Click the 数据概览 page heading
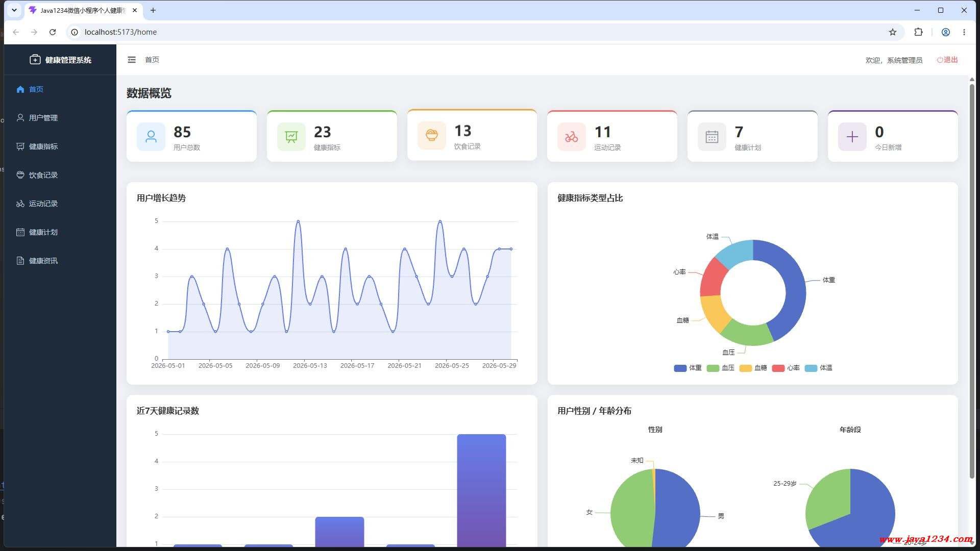Viewport: 980px width, 551px height. 149,93
